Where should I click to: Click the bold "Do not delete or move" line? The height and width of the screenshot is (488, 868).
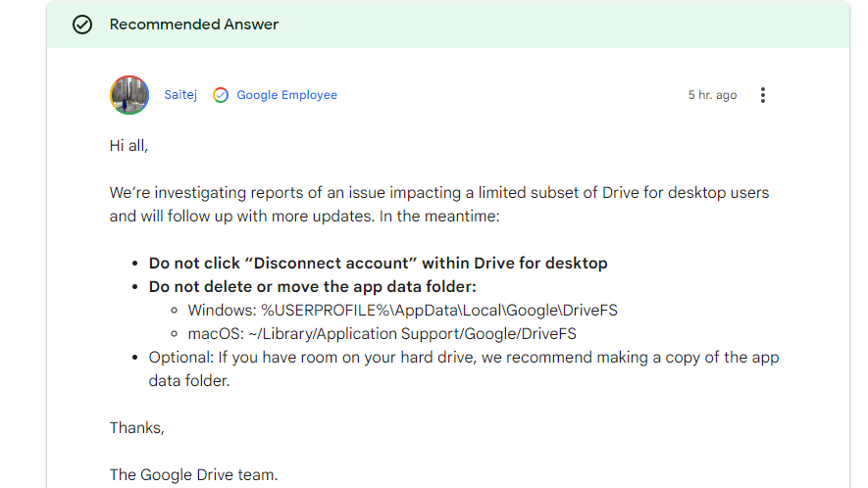pyautogui.click(x=312, y=286)
